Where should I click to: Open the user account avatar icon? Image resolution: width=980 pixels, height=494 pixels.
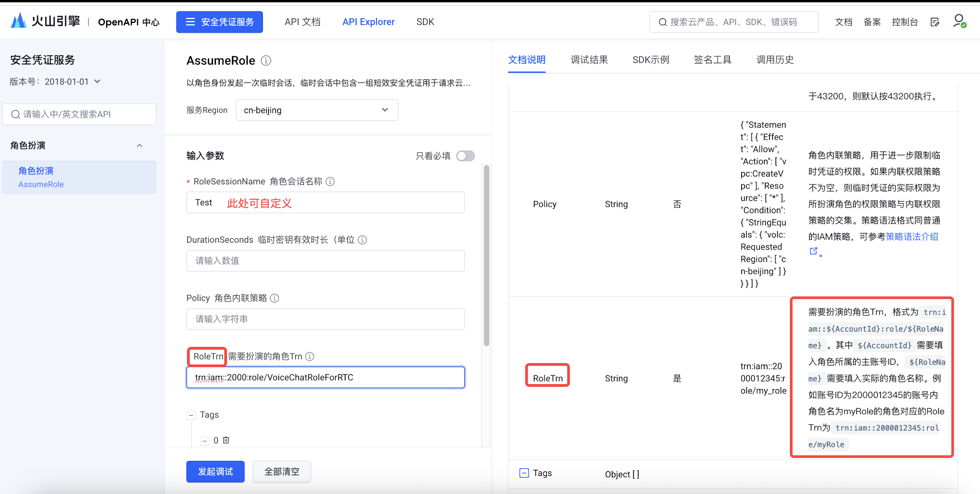point(959,21)
